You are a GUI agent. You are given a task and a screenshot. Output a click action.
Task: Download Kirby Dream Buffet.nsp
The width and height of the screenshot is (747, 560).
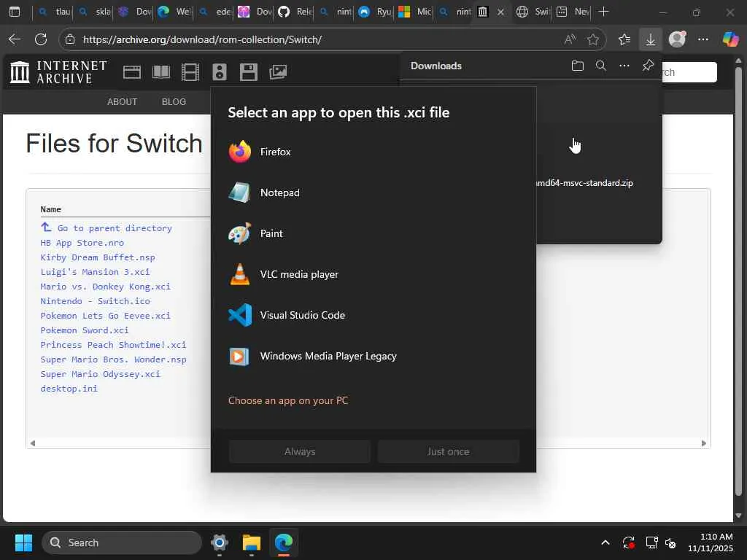click(x=98, y=257)
